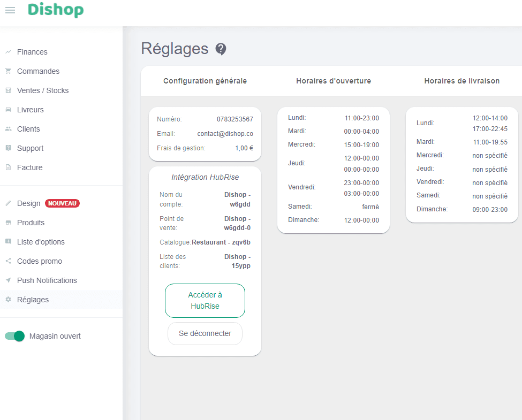The height and width of the screenshot is (420, 522).
Task: Click the Accéder à HubRise button
Action: (205, 301)
